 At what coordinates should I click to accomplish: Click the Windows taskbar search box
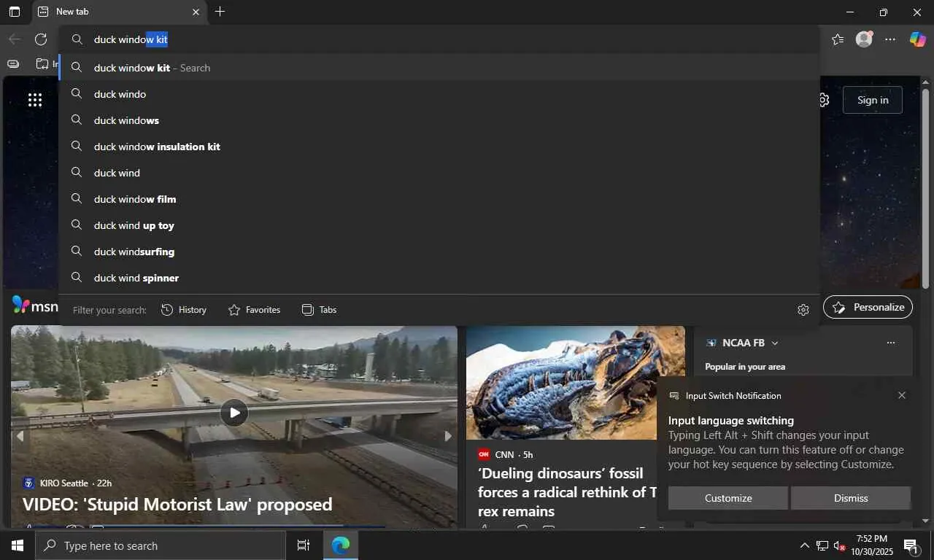click(x=161, y=545)
